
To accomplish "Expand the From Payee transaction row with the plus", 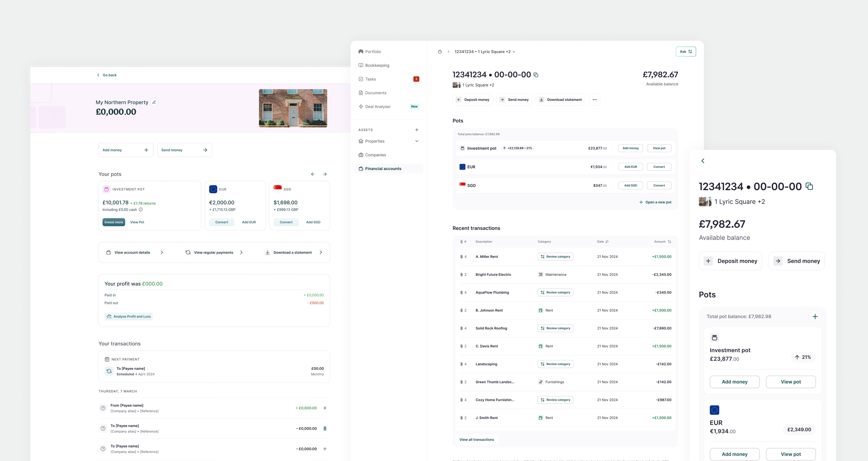I will click(x=325, y=408).
